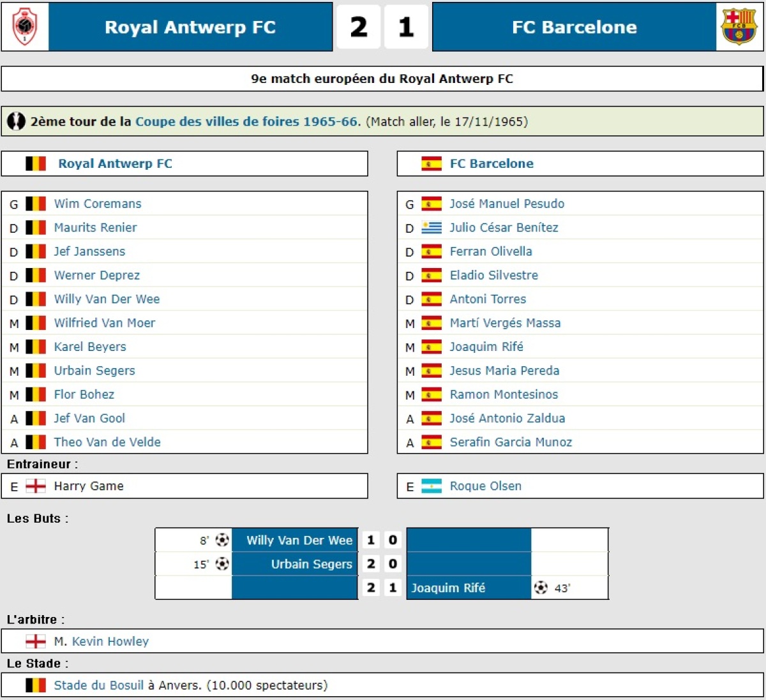Click the soccer ball icon at 43' goal

tap(541, 588)
